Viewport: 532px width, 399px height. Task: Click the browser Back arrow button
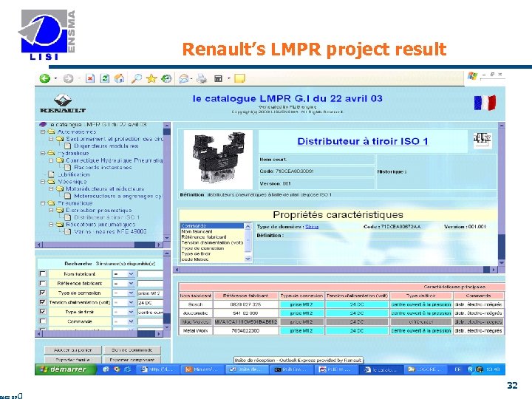coord(45,78)
